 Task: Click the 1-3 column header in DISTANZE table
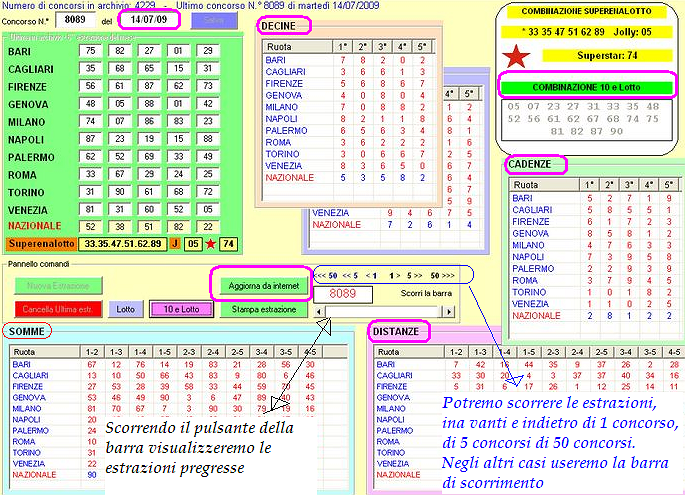pyautogui.click(x=480, y=352)
